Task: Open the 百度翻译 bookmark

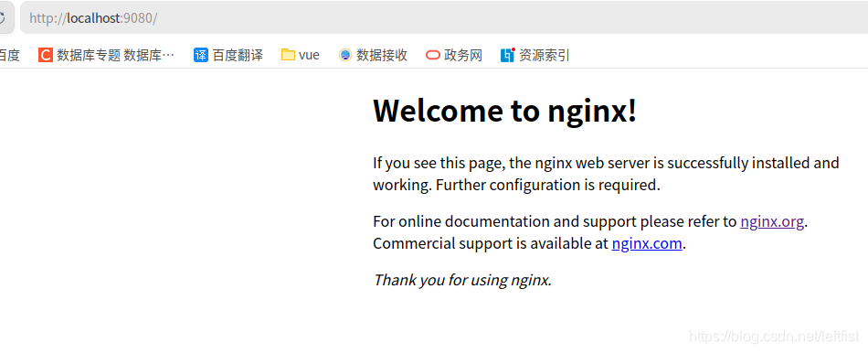Action: tap(228, 55)
